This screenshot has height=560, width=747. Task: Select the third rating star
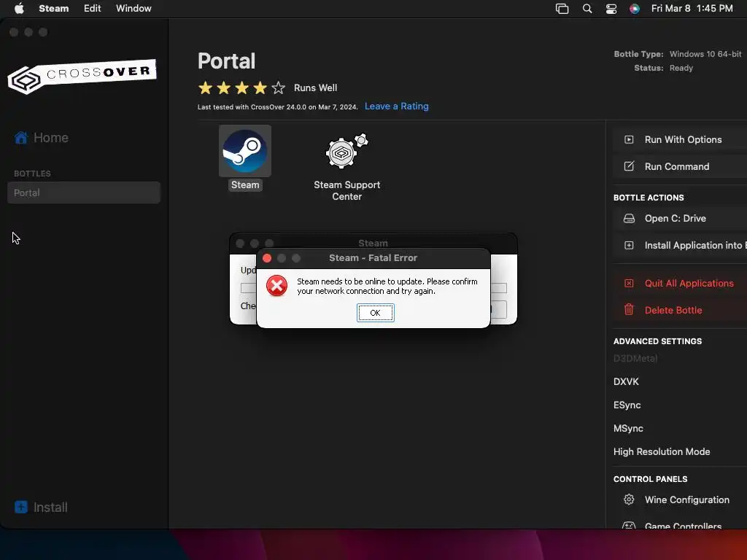click(242, 87)
